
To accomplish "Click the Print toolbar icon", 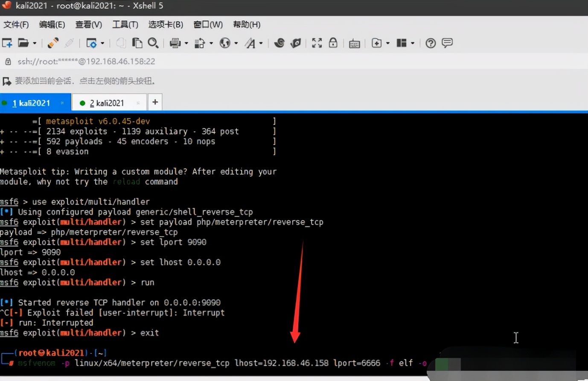I will coord(175,43).
